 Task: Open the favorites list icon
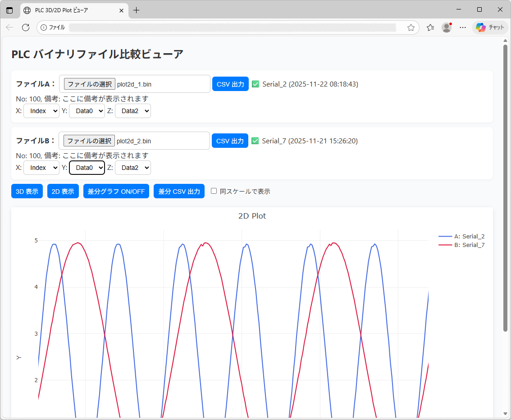coord(430,27)
